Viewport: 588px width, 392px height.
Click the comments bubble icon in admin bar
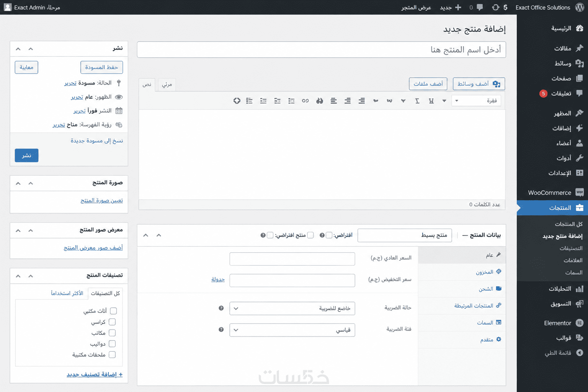pyautogui.click(x=480, y=7)
